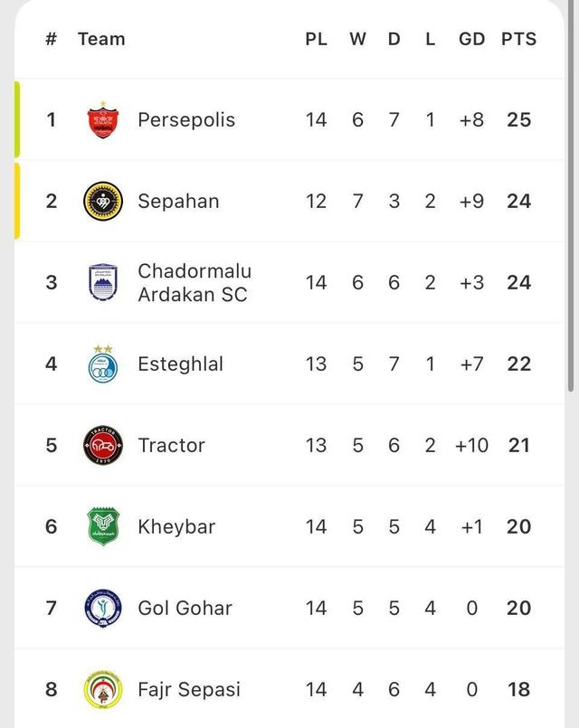Click the Kheybar green crest
Screen dimensions: 579x728
102,526
